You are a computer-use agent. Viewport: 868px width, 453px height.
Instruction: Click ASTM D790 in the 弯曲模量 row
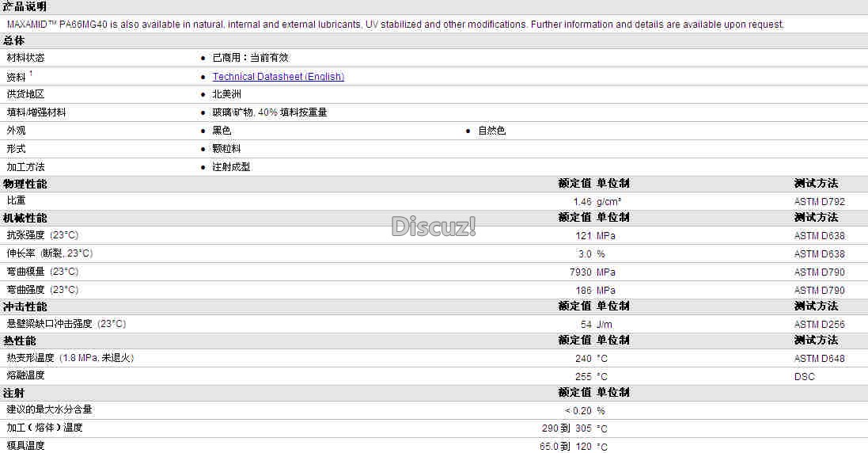click(819, 272)
